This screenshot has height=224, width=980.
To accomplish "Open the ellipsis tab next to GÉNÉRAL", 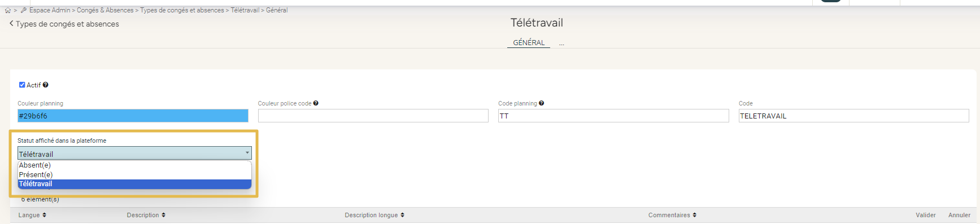I will [x=561, y=43].
